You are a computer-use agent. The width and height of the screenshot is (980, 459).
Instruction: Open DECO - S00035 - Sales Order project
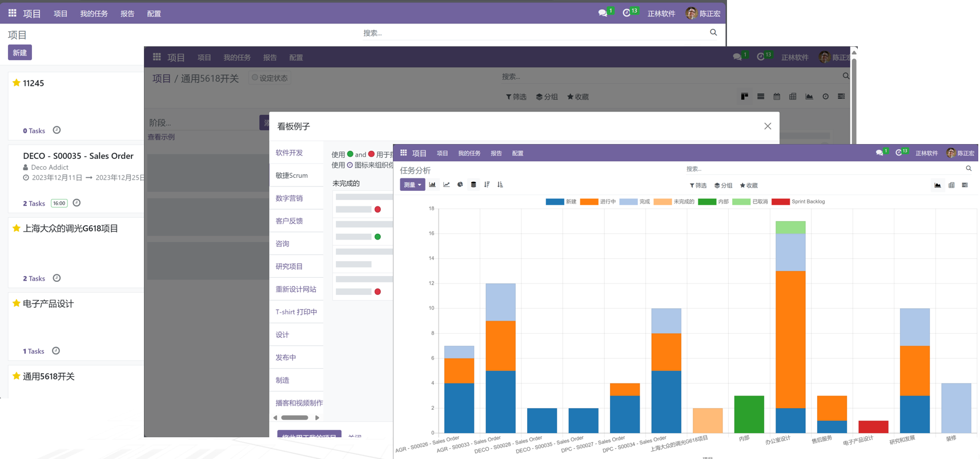click(78, 156)
